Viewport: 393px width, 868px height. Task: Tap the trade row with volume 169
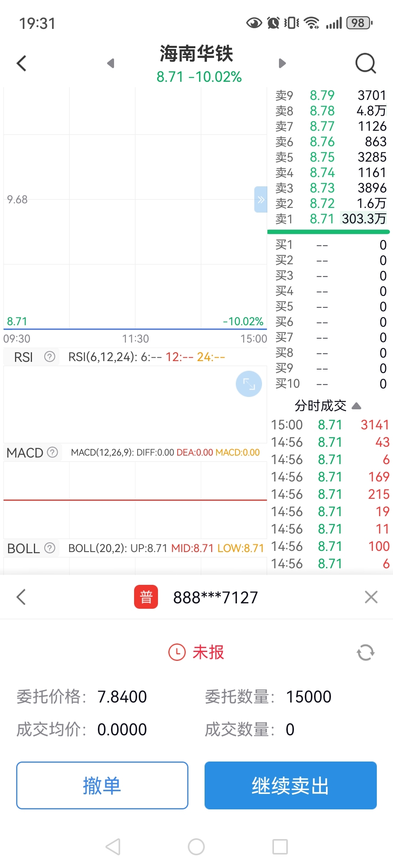coord(330,477)
